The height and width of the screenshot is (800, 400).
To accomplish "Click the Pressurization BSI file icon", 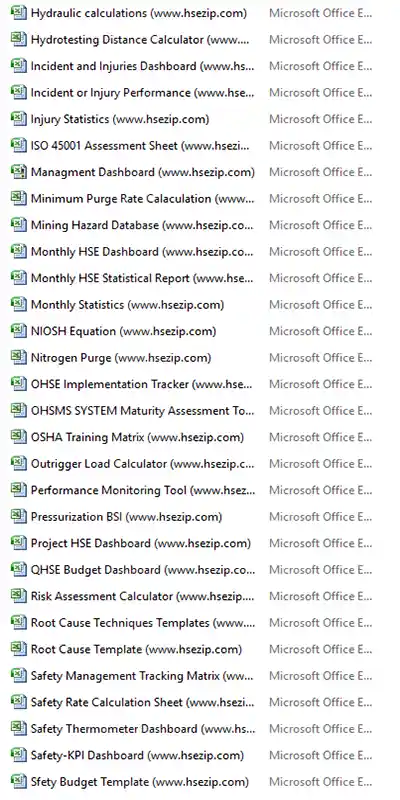I will click(19, 517).
